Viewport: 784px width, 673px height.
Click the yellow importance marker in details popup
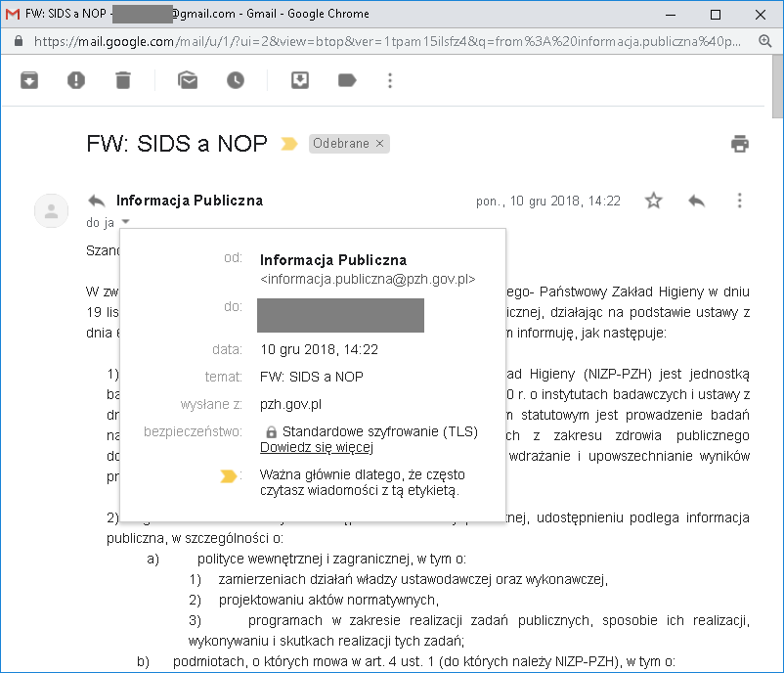[229, 476]
